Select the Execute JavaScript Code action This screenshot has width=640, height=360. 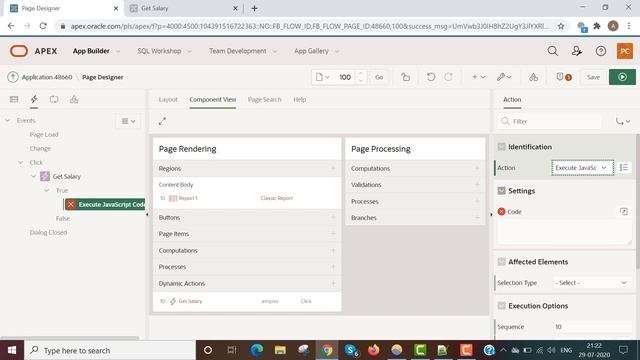[105, 204]
